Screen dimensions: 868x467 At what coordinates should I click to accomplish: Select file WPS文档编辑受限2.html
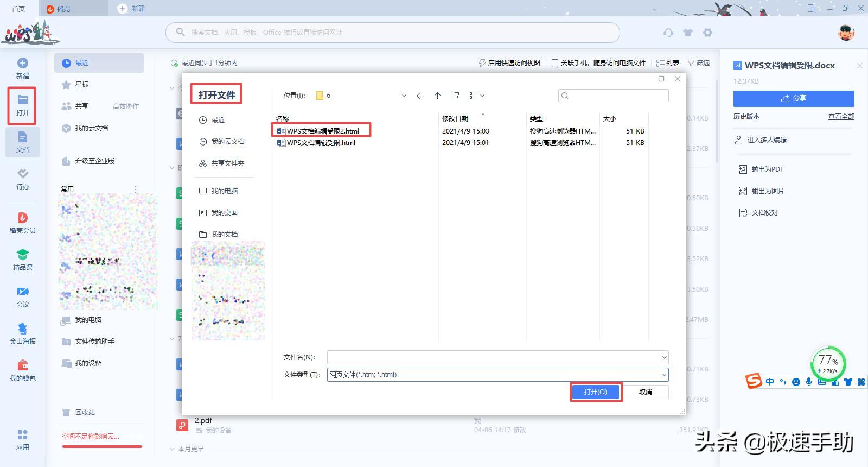pos(323,131)
